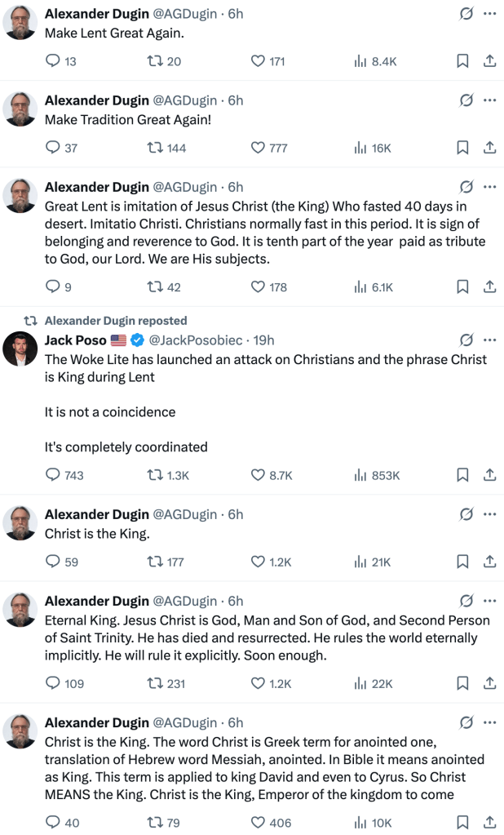
Task: Reply to the "Eternal King" post
Action: point(53,684)
